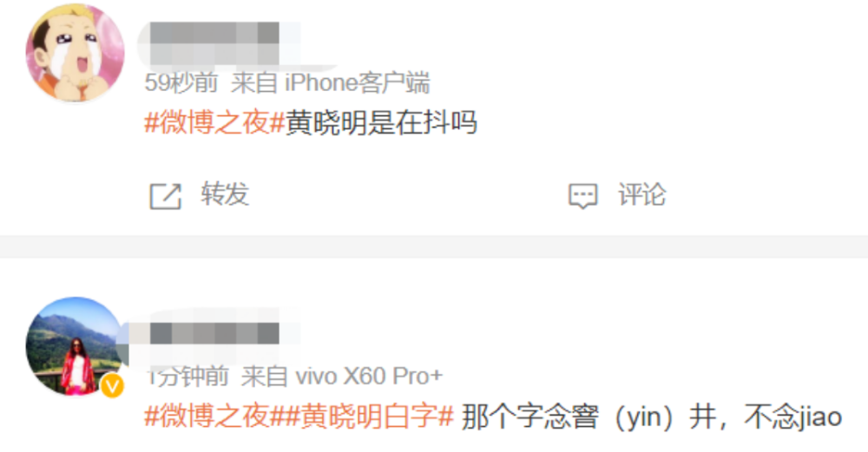Select the 转发 text label

point(225,194)
